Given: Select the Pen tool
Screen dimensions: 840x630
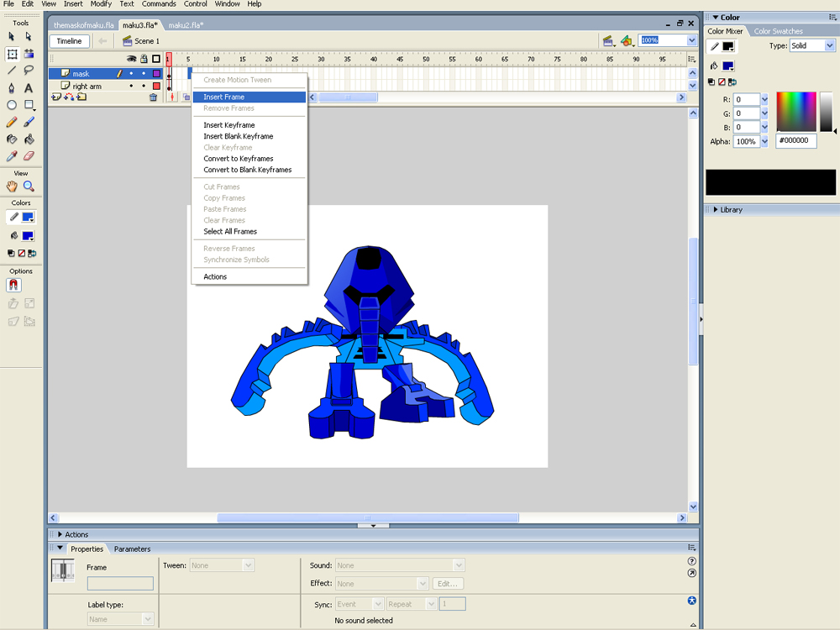Looking at the screenshot, I should tap(12, 88).
